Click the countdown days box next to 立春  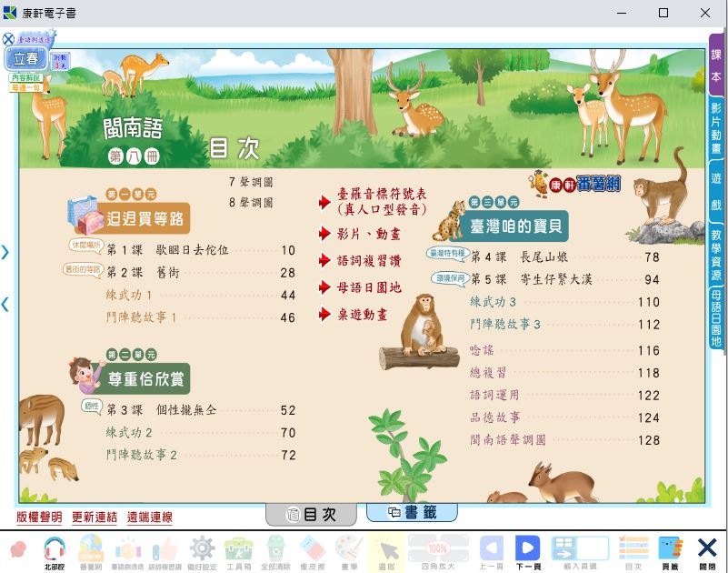click(x=60, y=61)
